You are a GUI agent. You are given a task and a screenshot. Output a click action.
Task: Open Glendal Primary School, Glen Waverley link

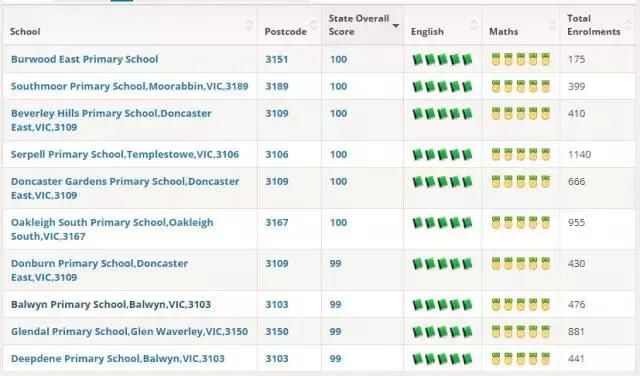click(x=129, y=332)
